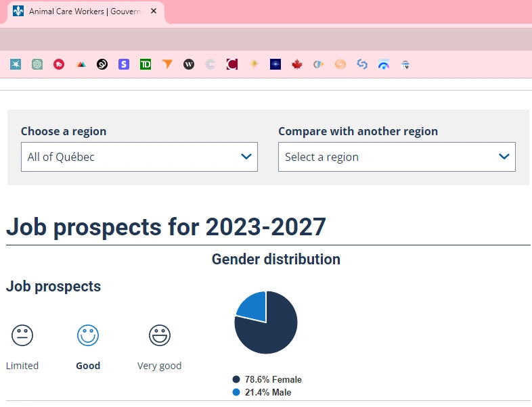
Task: Click the chevron beside Select a region
Action: pos(504,157)
